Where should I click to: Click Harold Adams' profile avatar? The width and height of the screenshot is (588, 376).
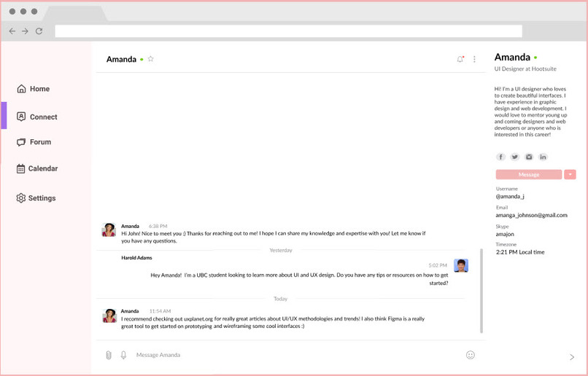coord(461,265)
